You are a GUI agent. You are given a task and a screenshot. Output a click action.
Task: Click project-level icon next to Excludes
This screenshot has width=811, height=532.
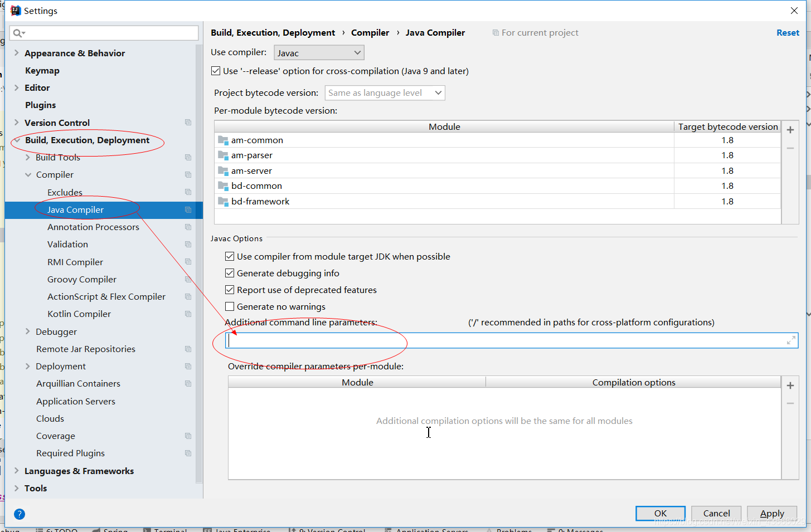pos(188,192)
